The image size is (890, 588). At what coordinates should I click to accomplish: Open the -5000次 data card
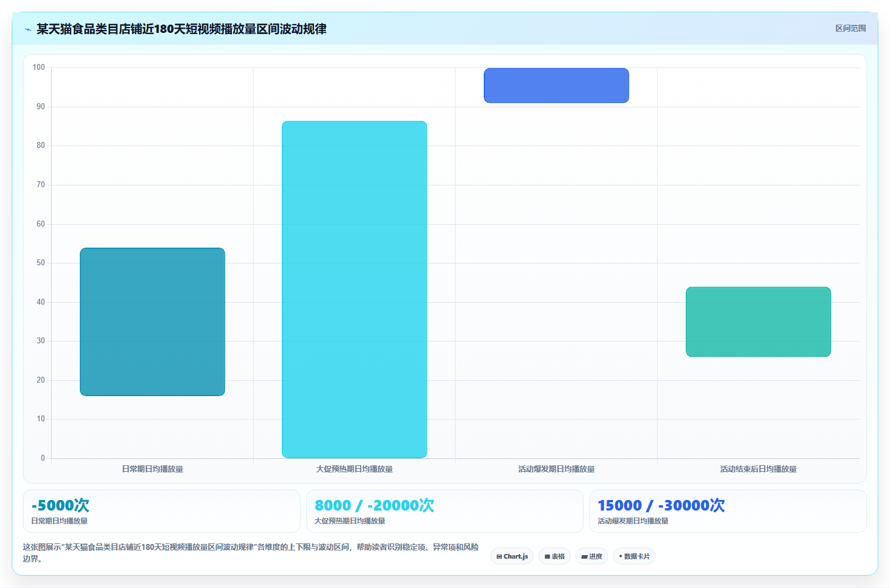pos(161,511)
